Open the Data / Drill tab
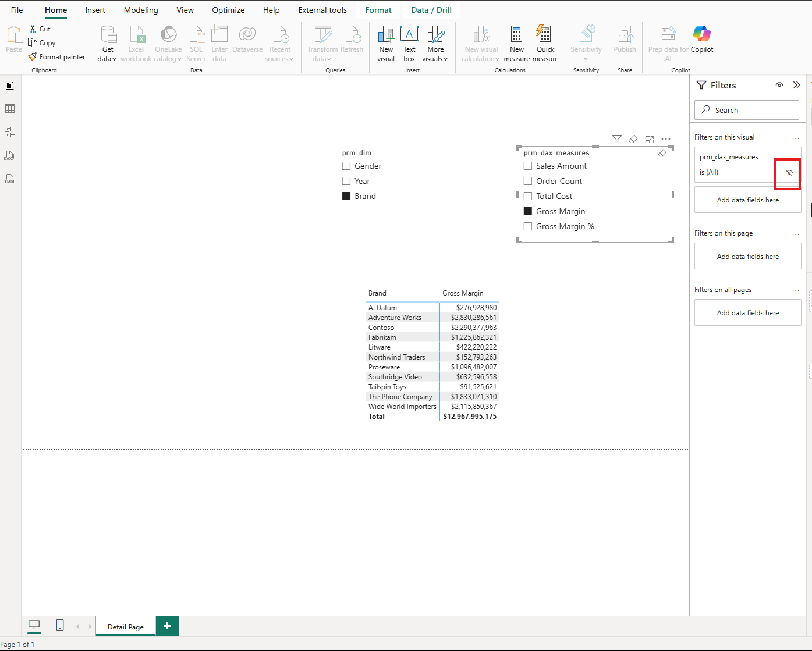The width and height of the screenshot is (812, 651). coord(431,10)
